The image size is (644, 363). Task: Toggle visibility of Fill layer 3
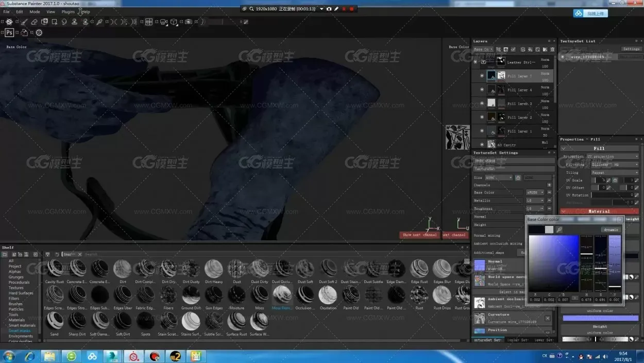tap(482, 103)
